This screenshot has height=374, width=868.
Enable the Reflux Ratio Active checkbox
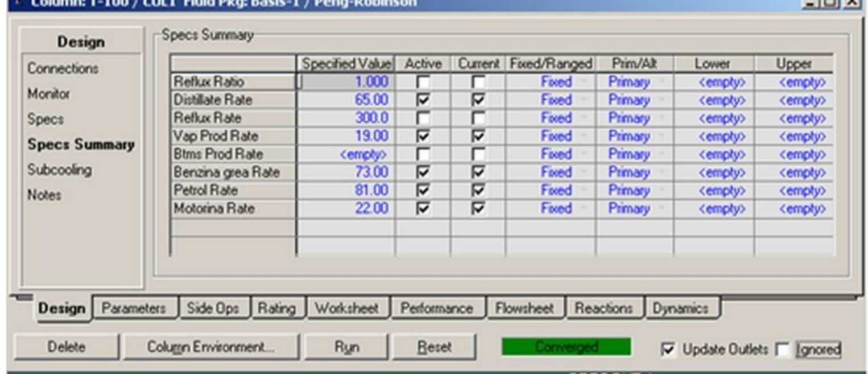click(423, 83)
